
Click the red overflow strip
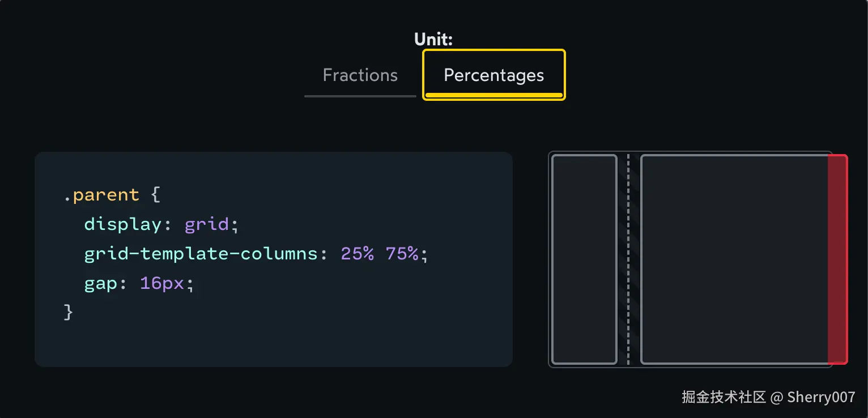[x=837, y=259]
